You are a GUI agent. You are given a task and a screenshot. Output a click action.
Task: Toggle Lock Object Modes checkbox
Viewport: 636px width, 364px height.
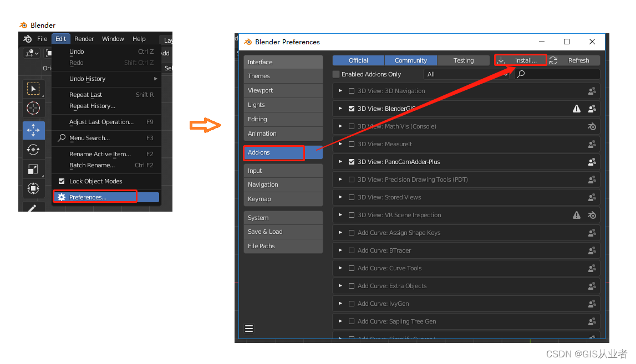point(62,181)
